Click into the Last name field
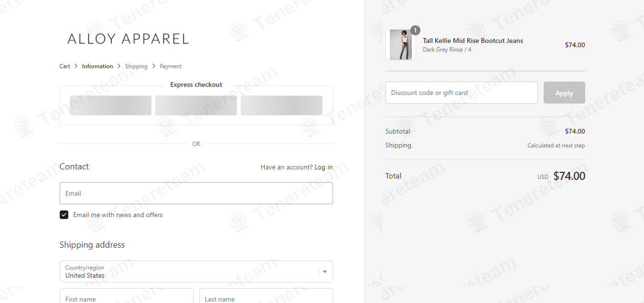The image size is (644, 303). (x=266, y=297)
